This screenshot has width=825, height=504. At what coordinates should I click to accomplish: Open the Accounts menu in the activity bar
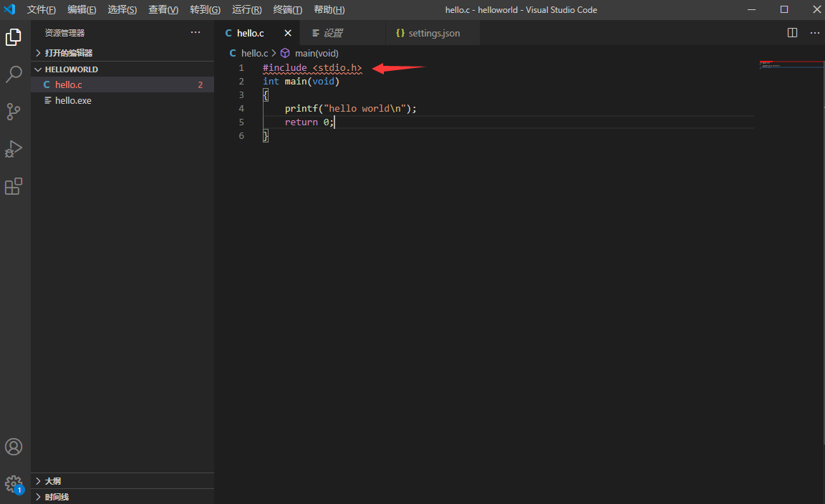coord(14,447)
